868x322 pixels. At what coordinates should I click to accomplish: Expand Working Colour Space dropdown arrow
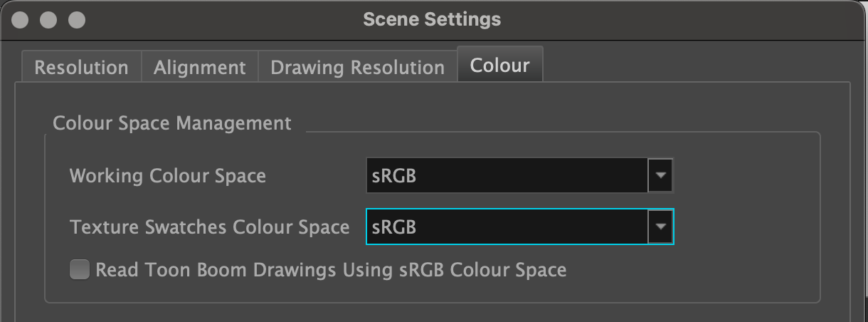[x=661, y=175]
